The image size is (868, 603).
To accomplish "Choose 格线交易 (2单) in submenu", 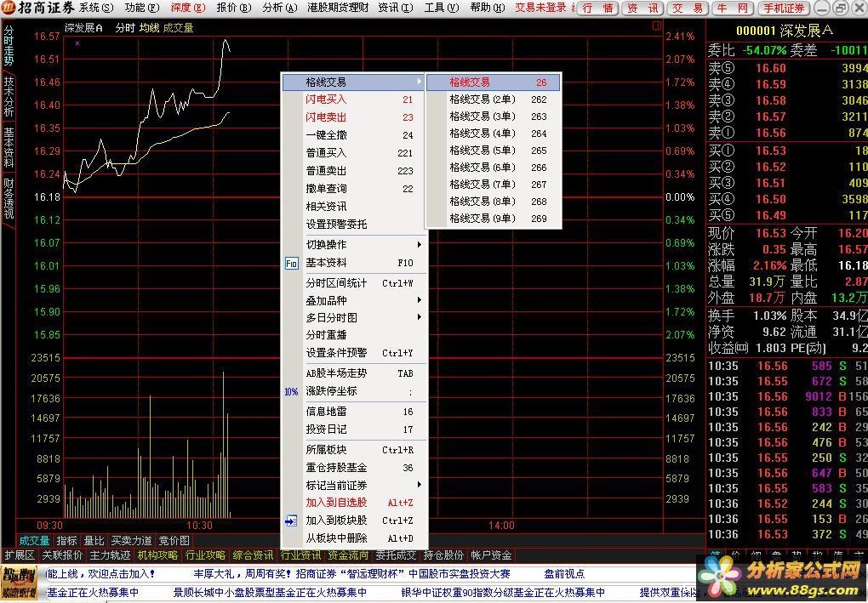I will coord(494,100).
